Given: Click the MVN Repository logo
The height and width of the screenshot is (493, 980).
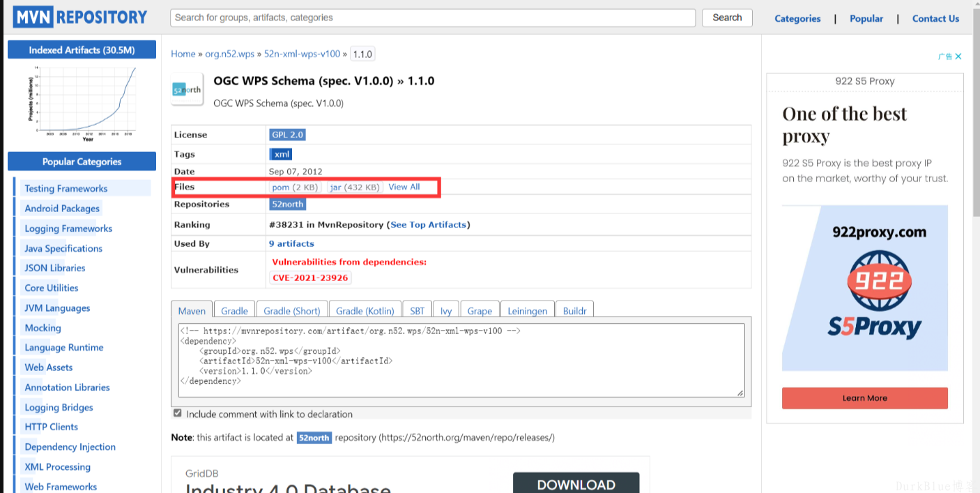Looking at the screenshot, I should pos(81,17).
